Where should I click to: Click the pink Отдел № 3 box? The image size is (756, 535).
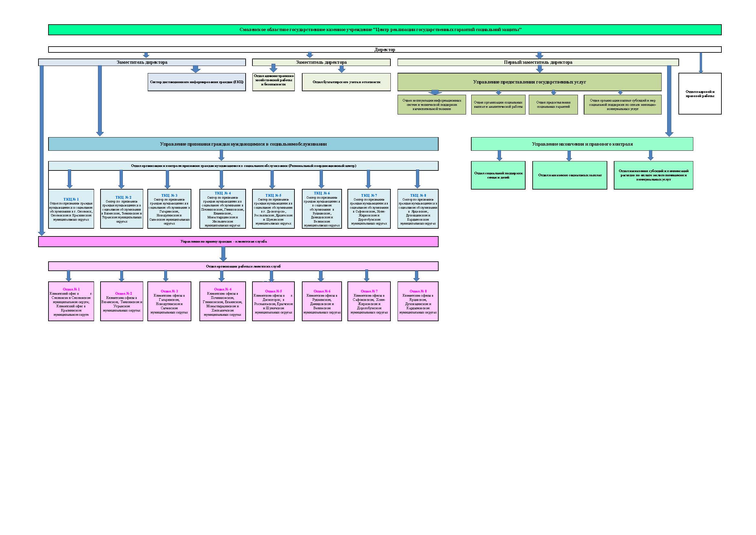(169, 301)
